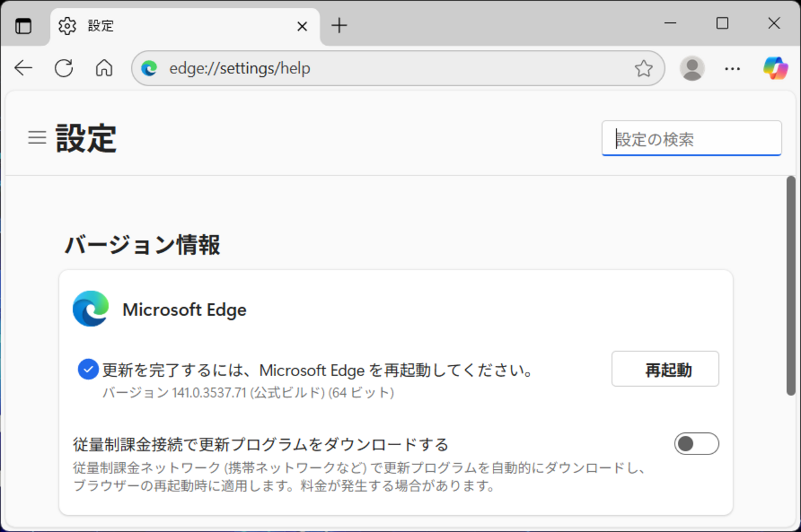The height and width of the screenshot is (532, 801).
Task: Click the Edge site info icon in address bar
Action: (x=149, y=68)
